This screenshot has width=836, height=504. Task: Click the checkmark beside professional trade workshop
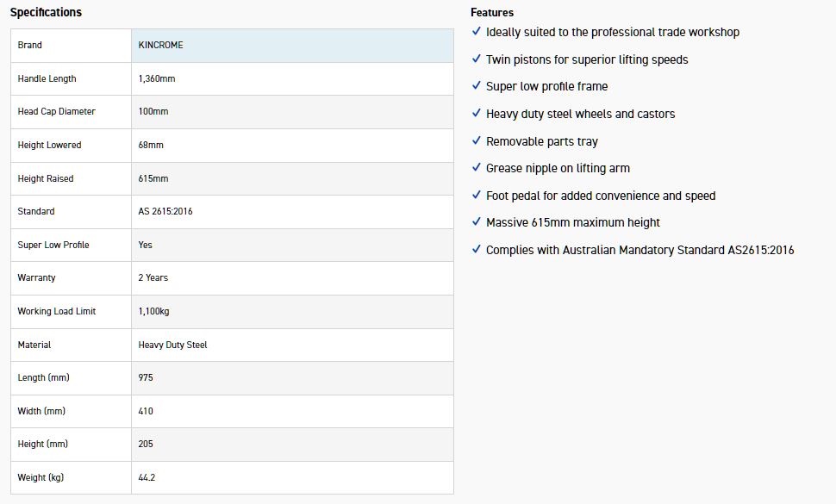477,32
